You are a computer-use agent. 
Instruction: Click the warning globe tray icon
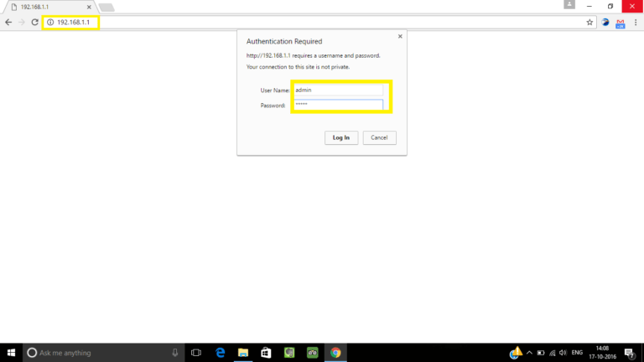tap(516, 353)
